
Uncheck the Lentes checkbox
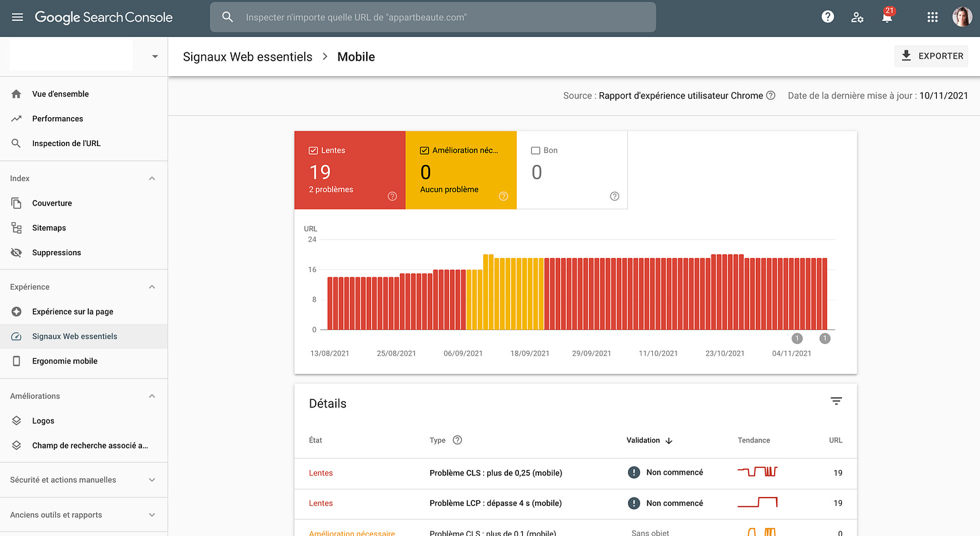(x=313, y=151)
